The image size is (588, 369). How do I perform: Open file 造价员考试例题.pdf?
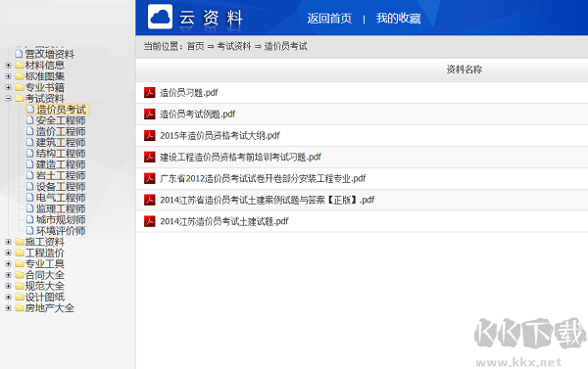[197, 114]
